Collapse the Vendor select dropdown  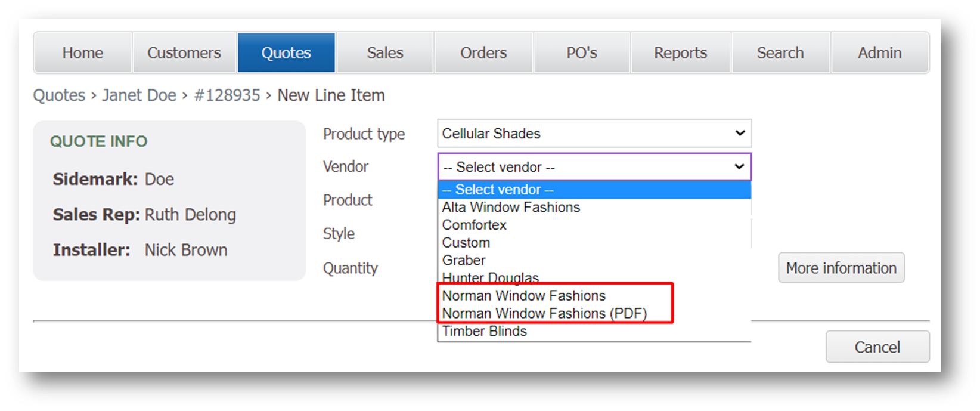point(594,167)
